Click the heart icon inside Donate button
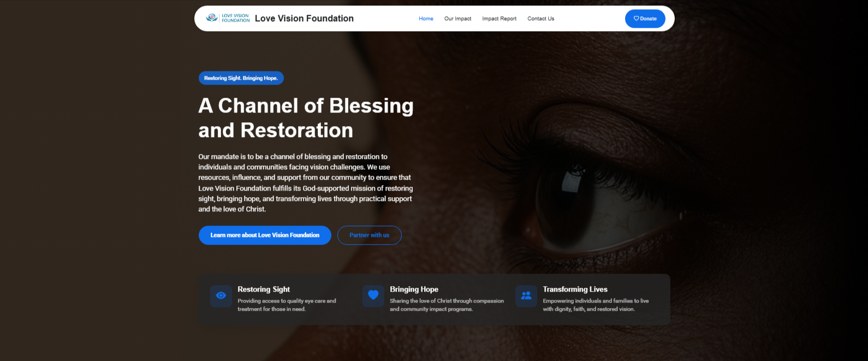This screenshot has width=868, height=361. coord(637,19)
